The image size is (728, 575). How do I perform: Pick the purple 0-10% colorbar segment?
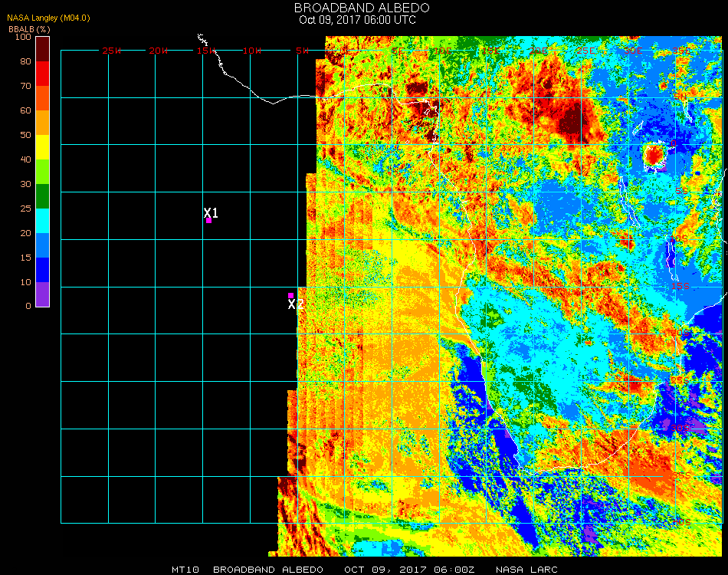(43, 294)
